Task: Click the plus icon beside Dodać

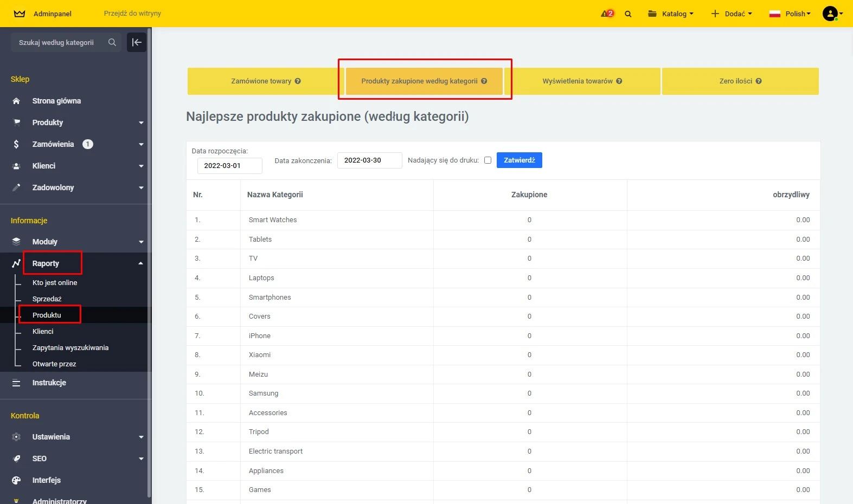Action: 715,14
